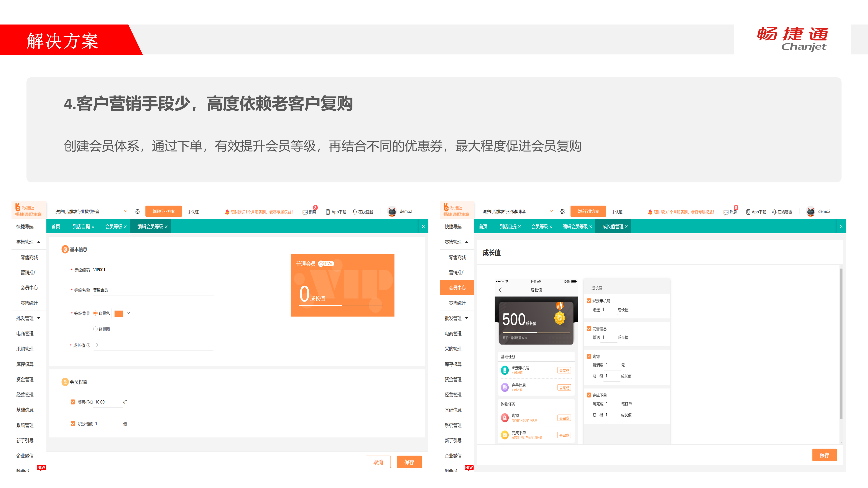Screen dimensions: 868x488
Task: Click back arrow in phone preview
Action: tap(500, 290)
